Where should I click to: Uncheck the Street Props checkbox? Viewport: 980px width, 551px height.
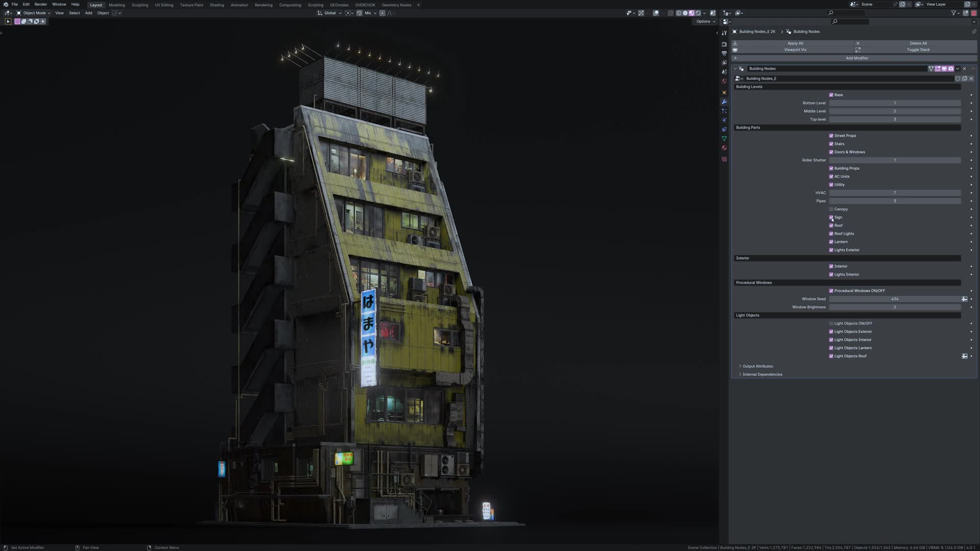click(x=831, y=136)
